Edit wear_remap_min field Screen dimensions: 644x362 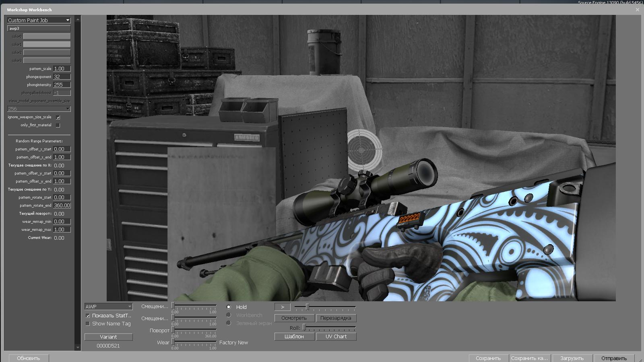(x=62, y=222)
